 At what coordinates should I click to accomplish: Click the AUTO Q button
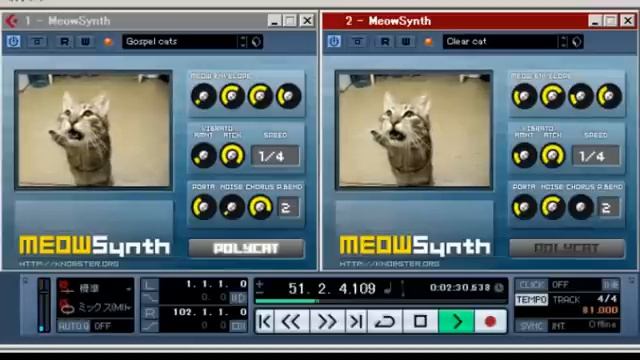tap(74, 326)
